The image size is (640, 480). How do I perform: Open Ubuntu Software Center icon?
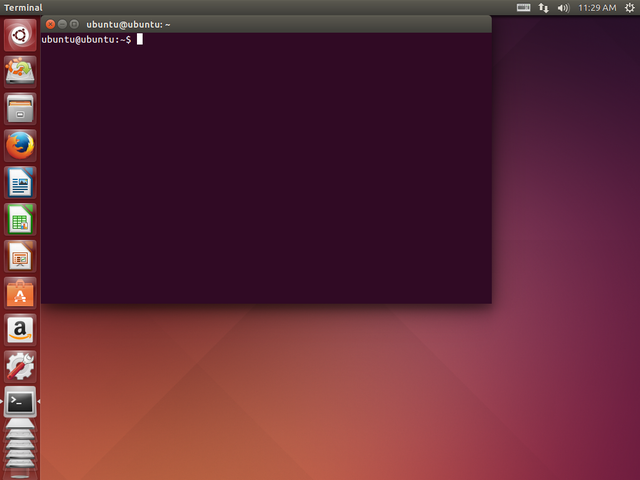point(20,293)
